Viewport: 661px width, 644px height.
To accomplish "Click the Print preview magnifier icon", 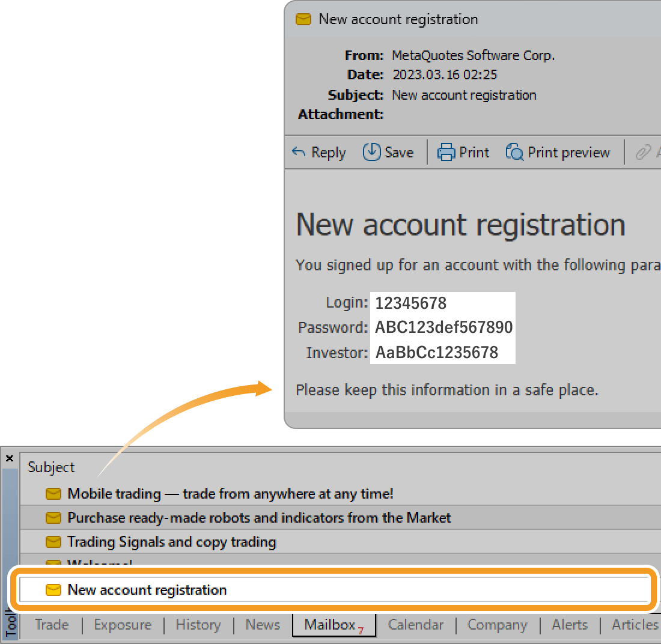I will click(514, 152).
